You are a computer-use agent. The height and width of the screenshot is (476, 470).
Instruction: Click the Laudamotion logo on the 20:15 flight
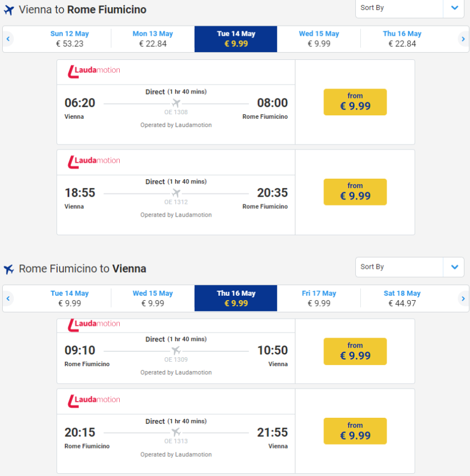[x=94, y=400]
